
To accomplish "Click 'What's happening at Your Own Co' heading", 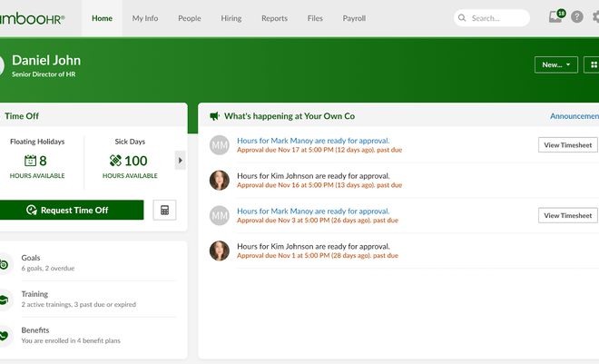I will point(290,116).
